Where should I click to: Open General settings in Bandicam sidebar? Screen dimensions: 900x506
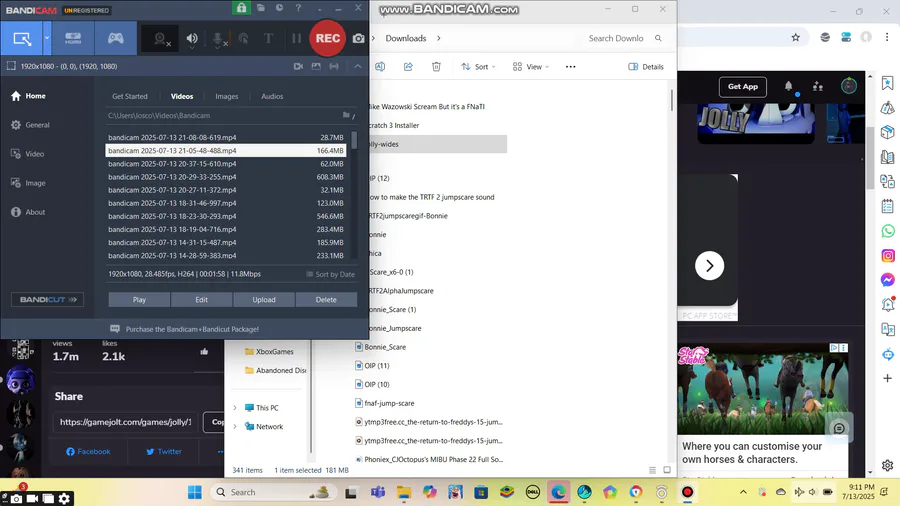pyautogui.click(x=30, y=125)
